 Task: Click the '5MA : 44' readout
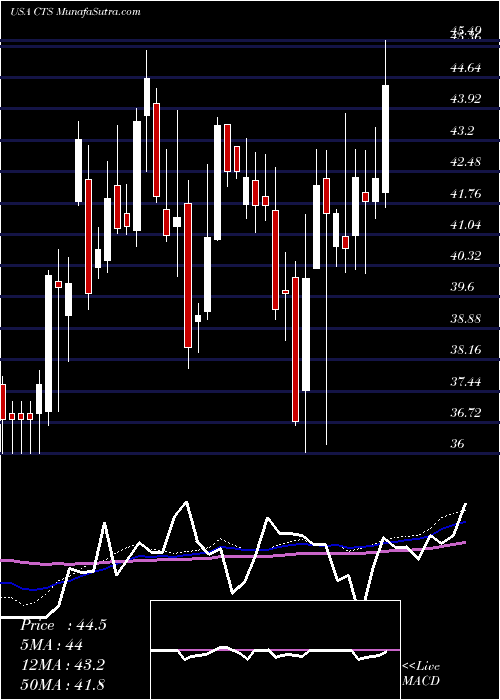click(x=51, y=645)
